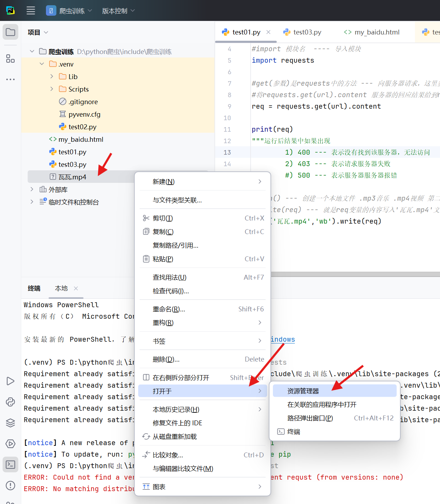Choose 与编辑器比较文件 menu item
This screenshot has width=440, height=504.
[203, 468]
